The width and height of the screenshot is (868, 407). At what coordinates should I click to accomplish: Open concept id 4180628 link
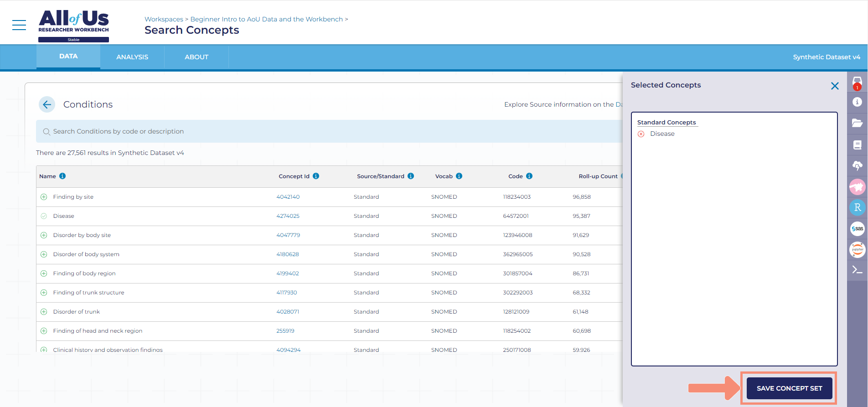pyautogui.click(x=288, y=254)
